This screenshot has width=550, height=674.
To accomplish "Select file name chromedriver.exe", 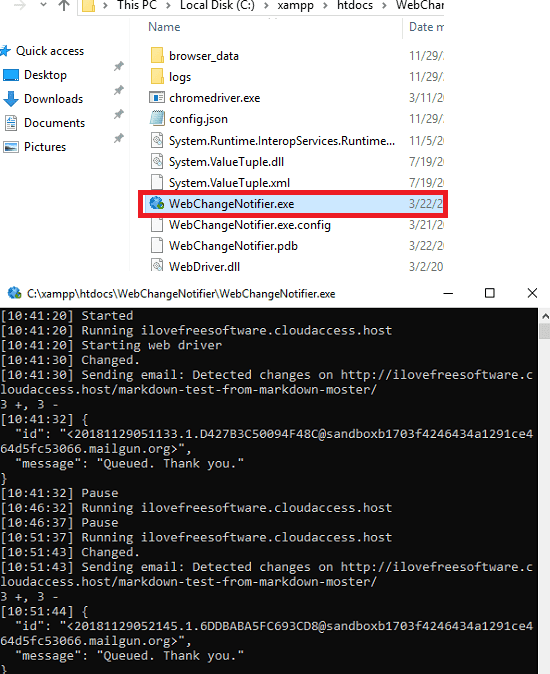I will (215, 98).
